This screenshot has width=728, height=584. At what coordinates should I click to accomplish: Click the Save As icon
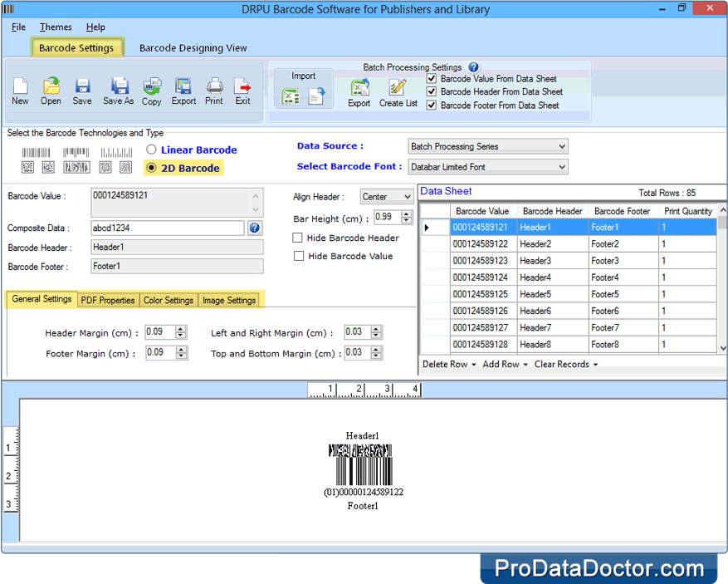119,86
